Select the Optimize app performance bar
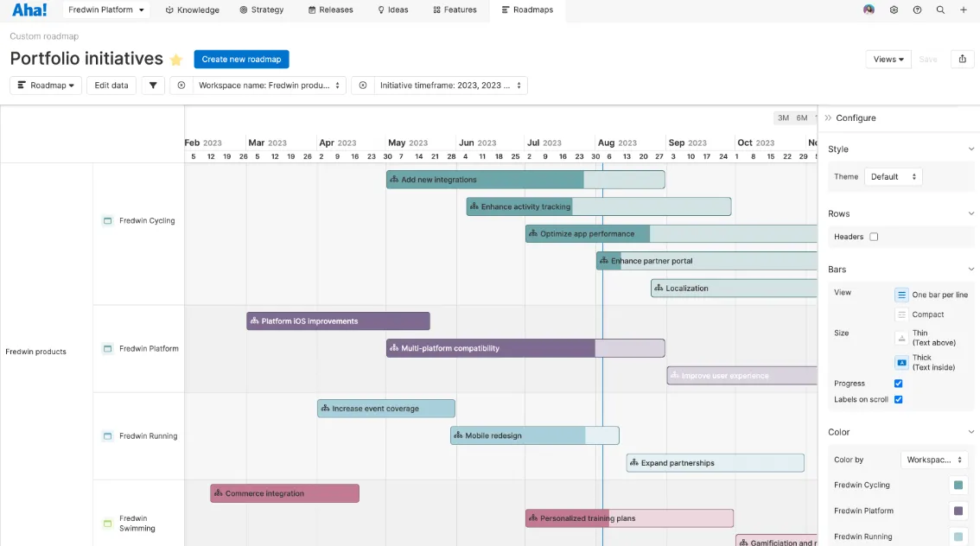Screen dimensions: 980x546 [x=671, y=233]
